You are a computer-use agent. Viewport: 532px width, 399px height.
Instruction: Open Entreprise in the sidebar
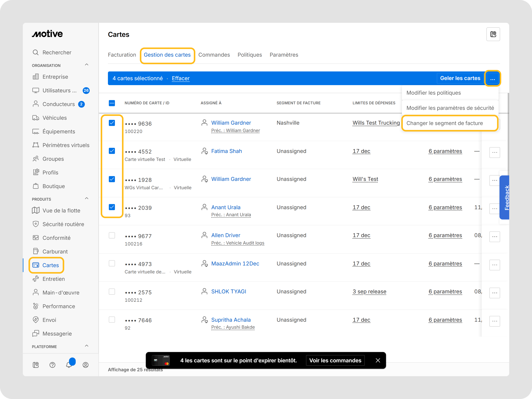(50, 77)
